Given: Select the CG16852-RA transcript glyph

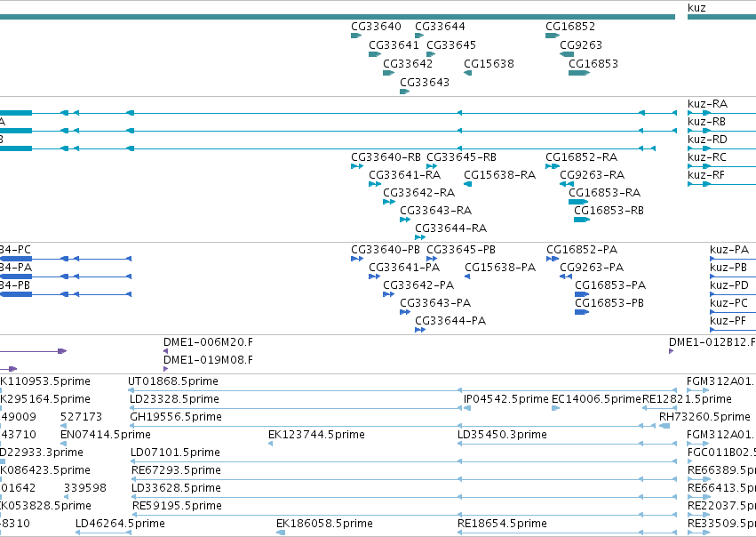Looking at the screenshot, I should (x=553, y=166).
